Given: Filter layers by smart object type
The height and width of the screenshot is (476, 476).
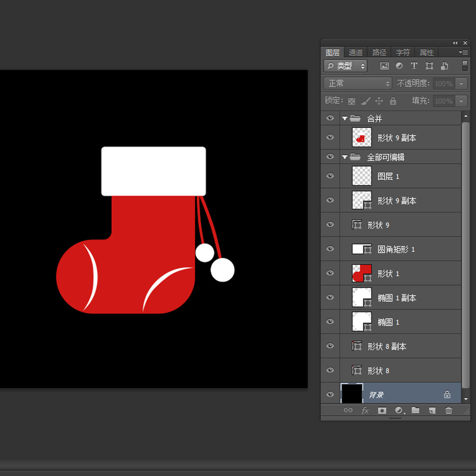Looking at the screenshot, I should pyautogui.click(x=444, y=66).
